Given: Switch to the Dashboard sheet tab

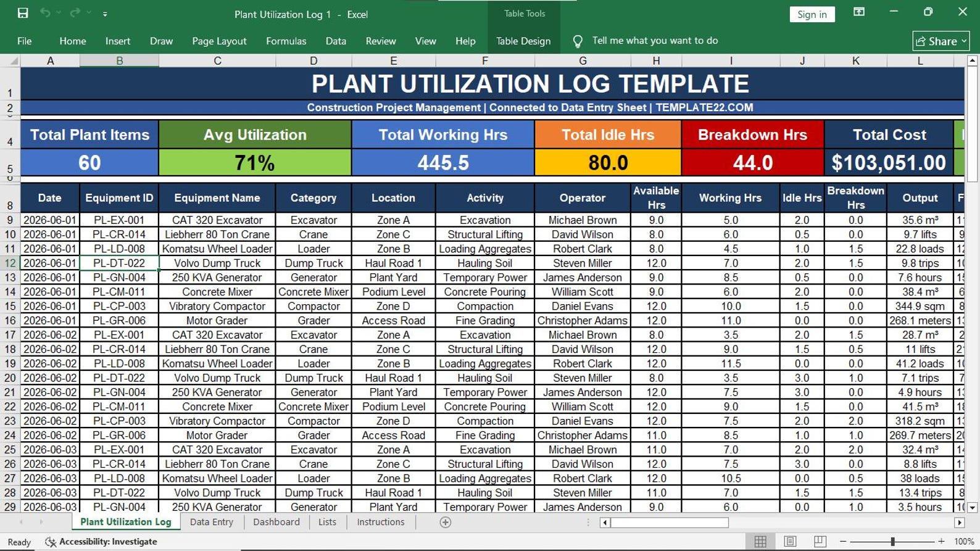Looking at the screenshot, I should tap(276, 522).
